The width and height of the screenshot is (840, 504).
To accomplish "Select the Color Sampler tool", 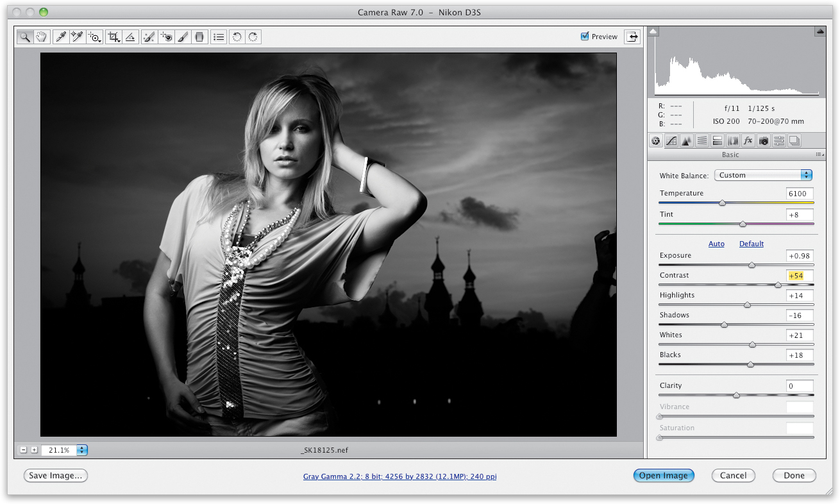I will (77, 37).
